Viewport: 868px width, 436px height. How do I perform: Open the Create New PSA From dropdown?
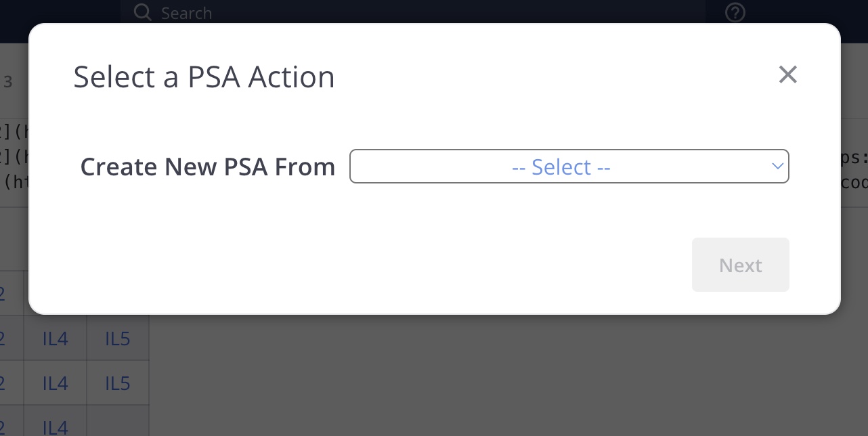click(569, 167)
